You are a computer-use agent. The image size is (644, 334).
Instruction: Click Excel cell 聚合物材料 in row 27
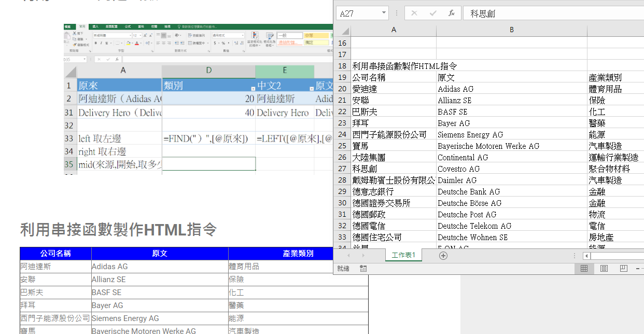(x=615, y=169)
